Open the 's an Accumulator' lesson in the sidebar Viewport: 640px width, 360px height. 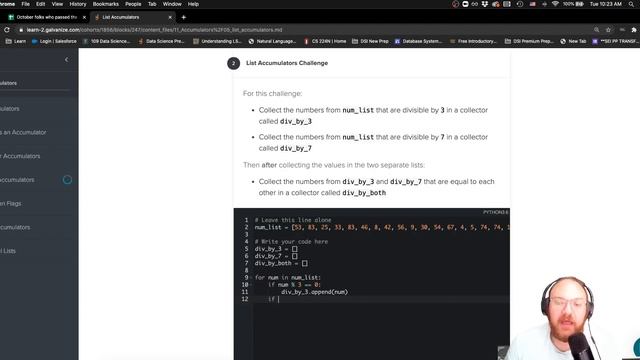pos(23,132)
